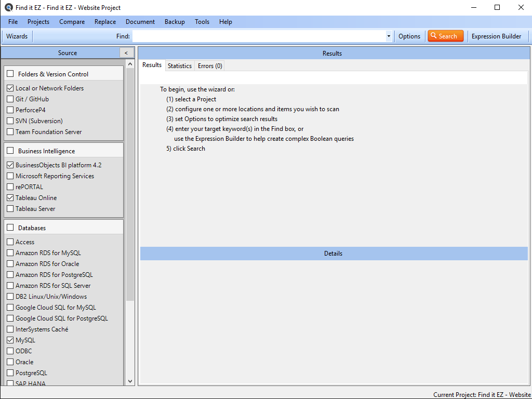Check the Databases group checkbox
This screenshot has height=399, width=532.
coord(10,228)
